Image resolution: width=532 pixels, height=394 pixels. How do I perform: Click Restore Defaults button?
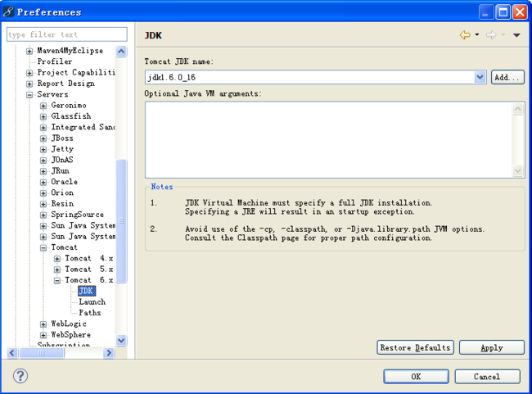tap(415, 347)
